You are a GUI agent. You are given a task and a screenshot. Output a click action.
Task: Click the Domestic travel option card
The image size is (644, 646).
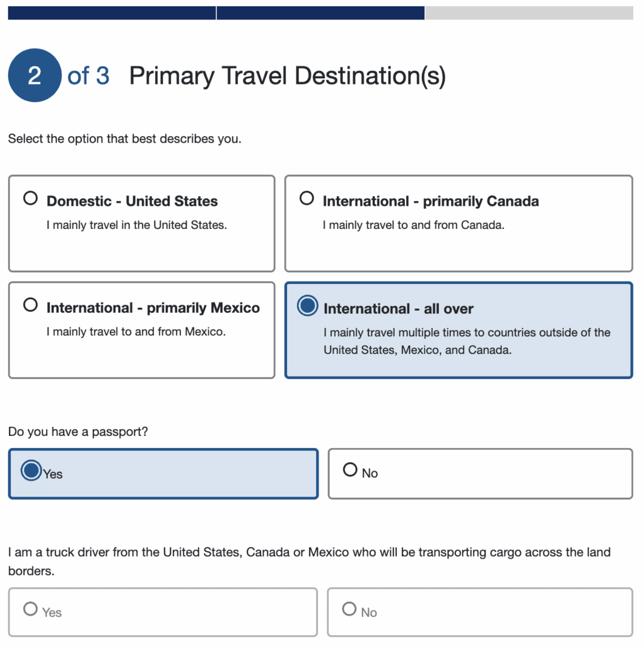click(141, 223)
